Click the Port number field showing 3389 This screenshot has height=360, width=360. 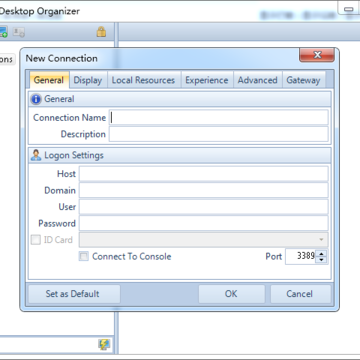tap(301, 256)
